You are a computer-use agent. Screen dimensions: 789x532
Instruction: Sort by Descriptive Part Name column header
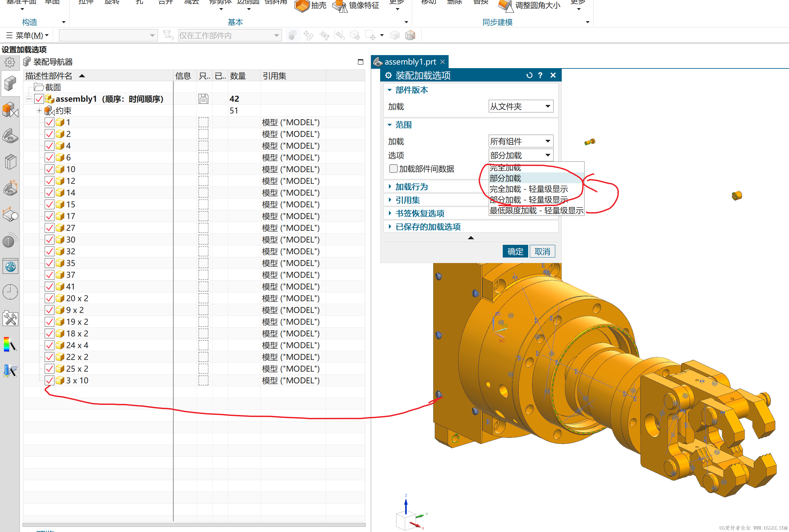[98, 76]
